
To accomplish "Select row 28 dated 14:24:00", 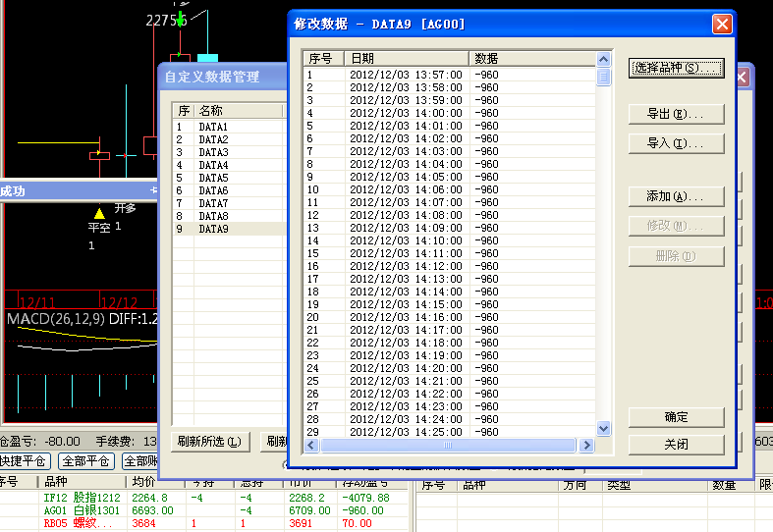I will click(x=449, y=419).
